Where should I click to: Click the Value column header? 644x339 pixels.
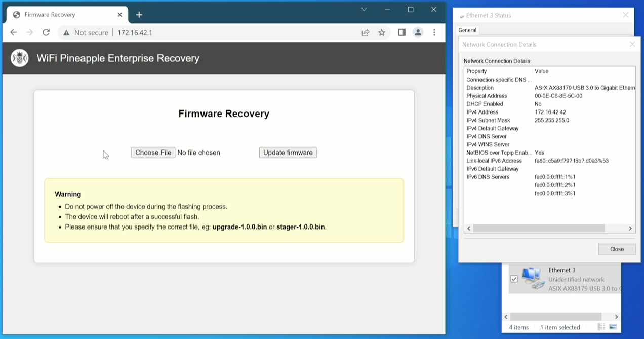pyautogui.click(x=541, y=71)
